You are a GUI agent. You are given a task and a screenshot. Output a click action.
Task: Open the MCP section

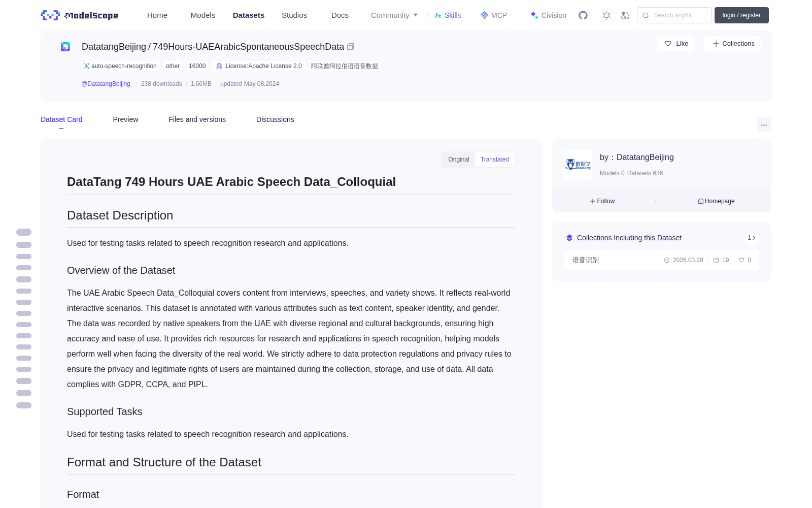tap(493, 15)
